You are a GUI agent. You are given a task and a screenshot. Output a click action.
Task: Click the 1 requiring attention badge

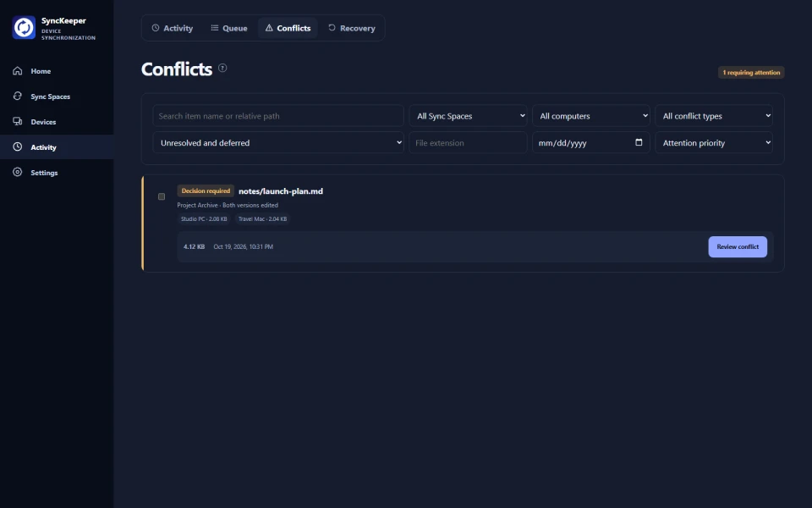click(751, 72)
